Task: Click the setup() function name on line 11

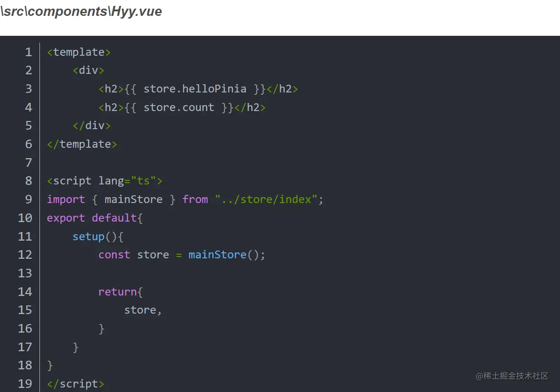Action: [x=88, y=237]
